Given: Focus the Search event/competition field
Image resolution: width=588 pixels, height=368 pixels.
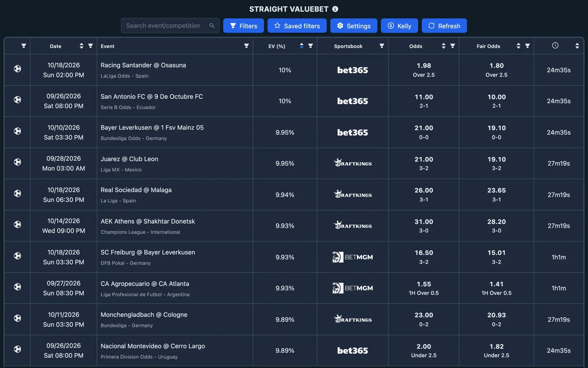Looking at the screenshot, I should [170, 26].
